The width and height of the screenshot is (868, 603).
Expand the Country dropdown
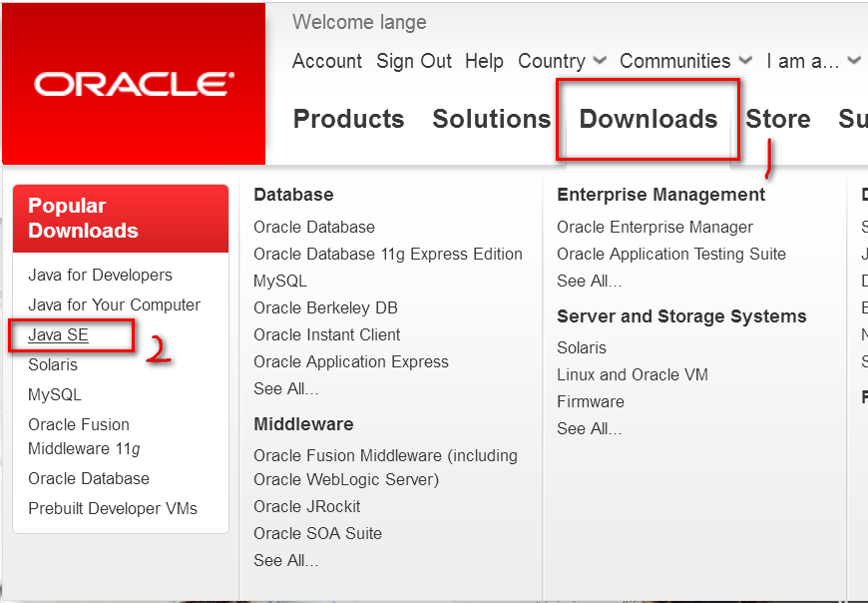click(562, 61)
